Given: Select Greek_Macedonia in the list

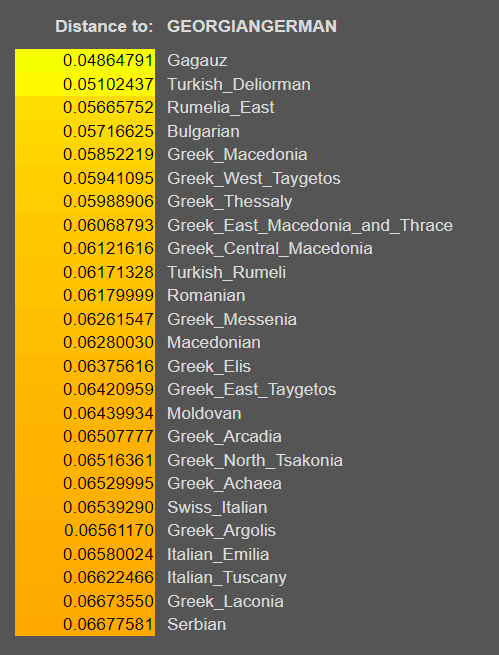Looking at the screenshot, I should 237,155.
